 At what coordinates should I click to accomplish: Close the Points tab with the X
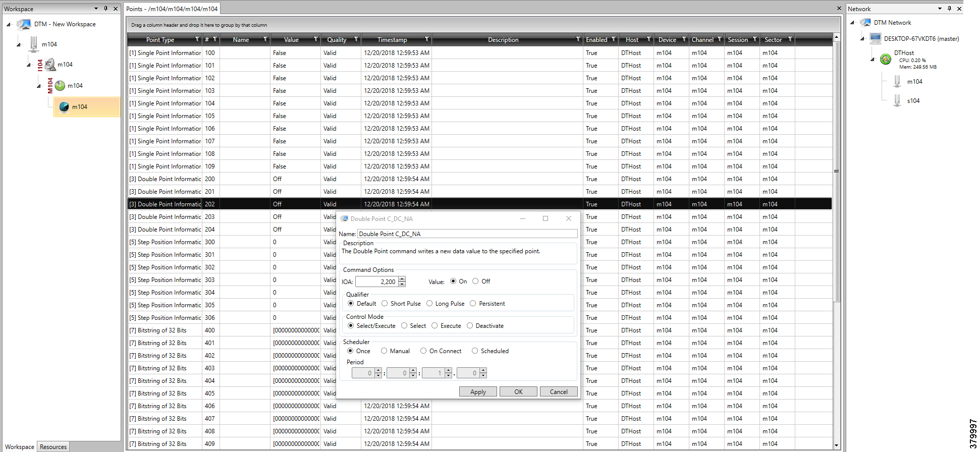[x=839, y=9]
